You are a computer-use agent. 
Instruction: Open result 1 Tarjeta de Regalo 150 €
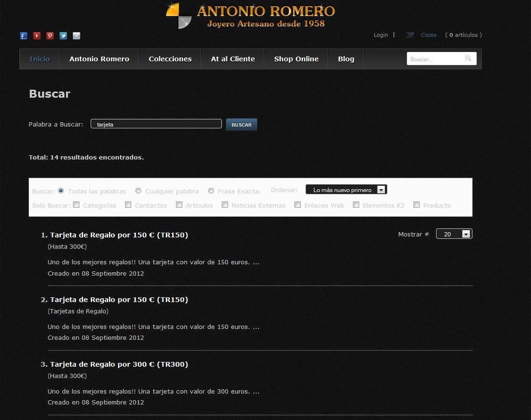[x=119, y=235]
